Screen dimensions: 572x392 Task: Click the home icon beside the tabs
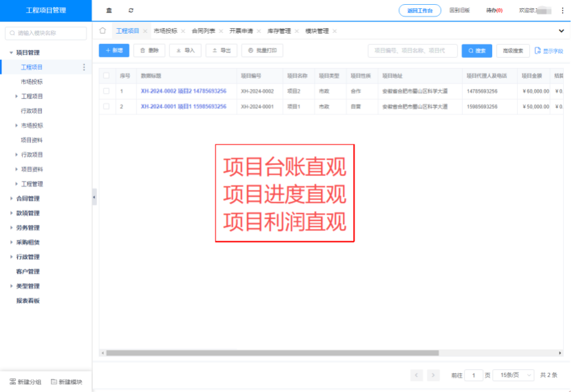point(103,31)
